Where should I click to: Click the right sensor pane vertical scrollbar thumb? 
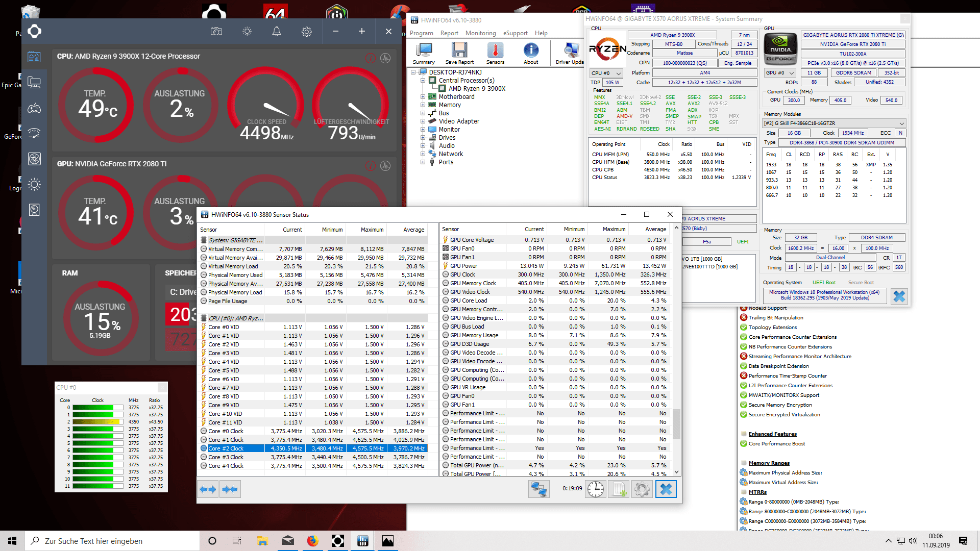click(x=677, y=423)
